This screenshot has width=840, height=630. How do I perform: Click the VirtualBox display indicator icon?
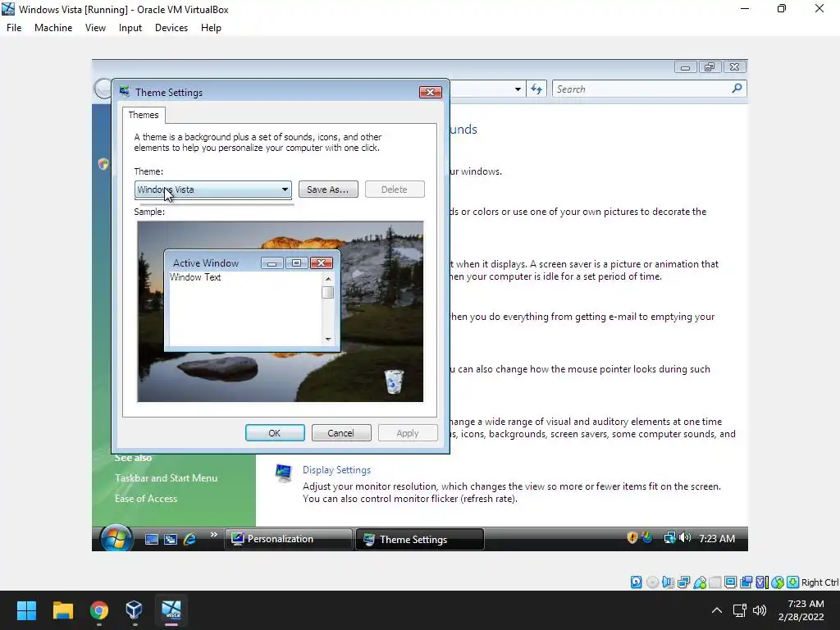click(x=730, y=582)
